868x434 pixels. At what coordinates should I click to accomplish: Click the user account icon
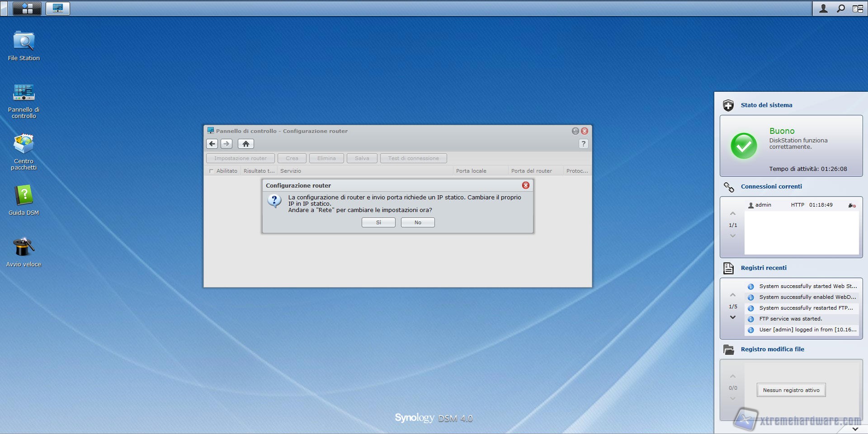click(x=823, y=9)
